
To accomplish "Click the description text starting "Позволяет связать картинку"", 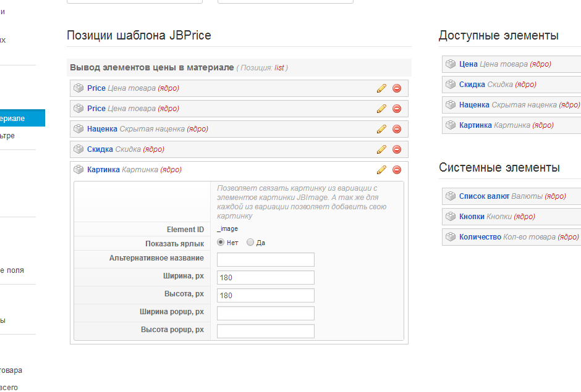I will tap(302, 202).
